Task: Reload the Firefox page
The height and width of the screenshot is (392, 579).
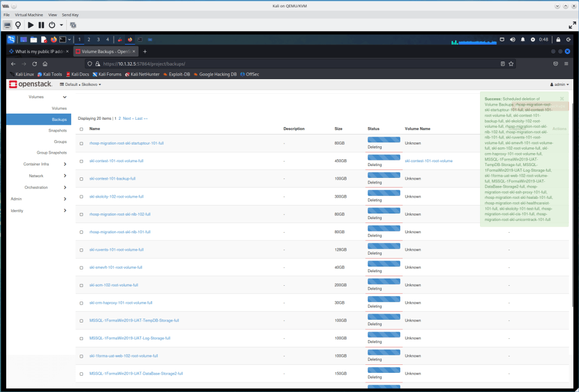Action: pyautogui.click(x=34, y=64)
